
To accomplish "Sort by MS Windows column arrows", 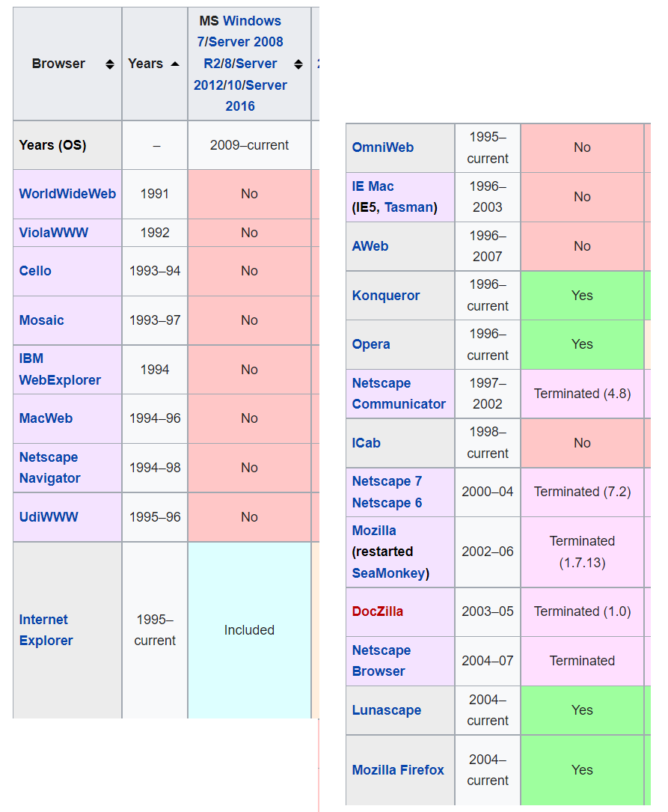I will click(x=298, y=64).
